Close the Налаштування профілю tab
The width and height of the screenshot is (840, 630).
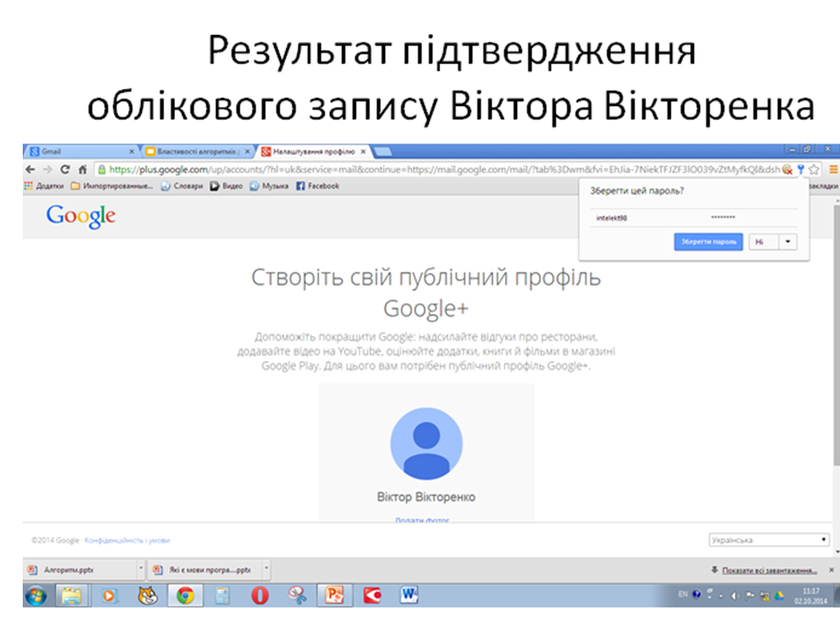(362, 151)
